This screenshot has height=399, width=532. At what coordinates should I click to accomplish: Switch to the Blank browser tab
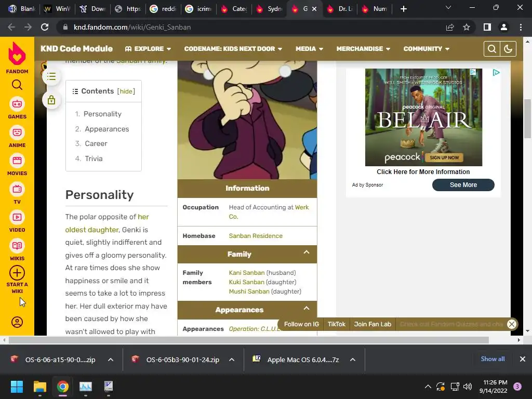point(22,9)
